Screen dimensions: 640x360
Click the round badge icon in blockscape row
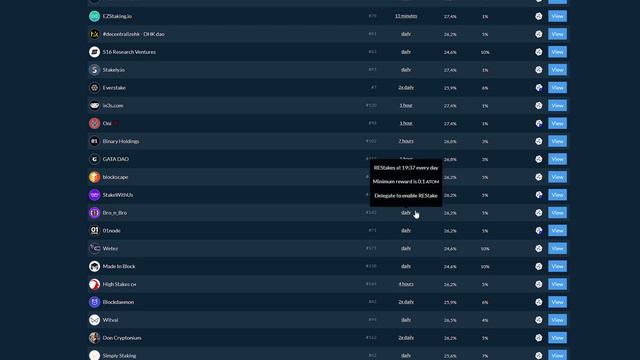pyautogui.click(x=539, y=177)
